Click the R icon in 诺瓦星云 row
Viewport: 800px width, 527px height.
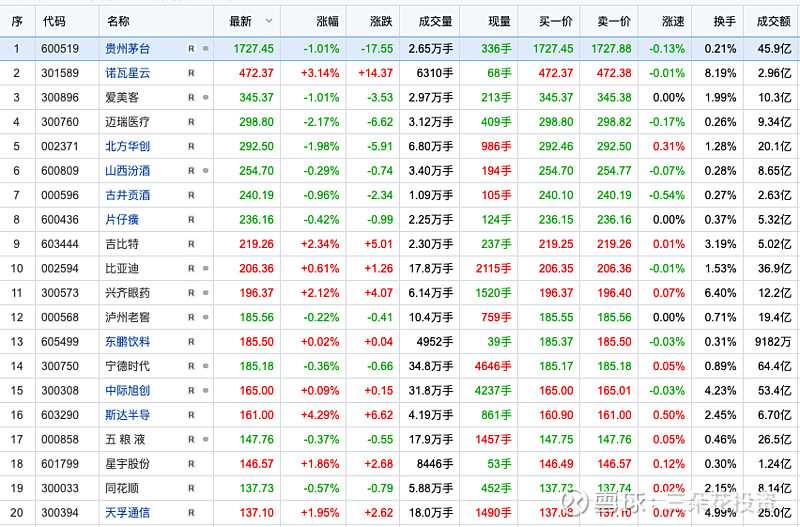pos(191,73)
